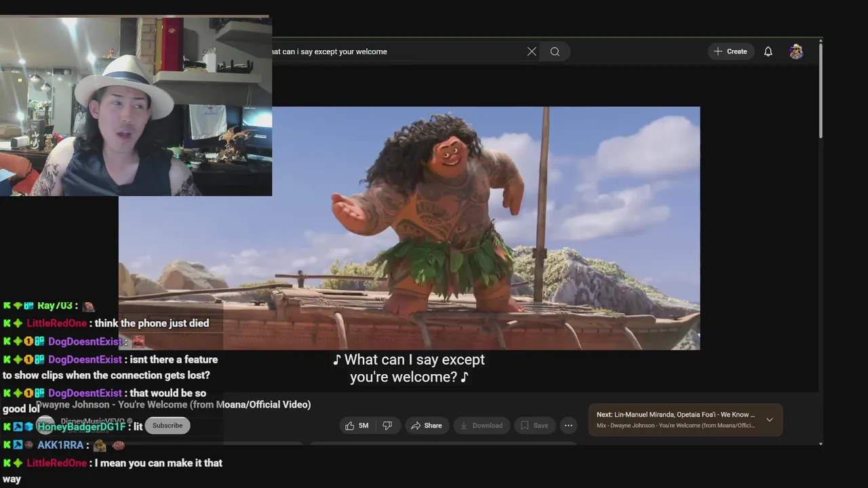The width and height of the screenshot is (868, 488).
Task: Click DogDoesntExist in 'isnt there a feature' message
Action: click(85, 360)
